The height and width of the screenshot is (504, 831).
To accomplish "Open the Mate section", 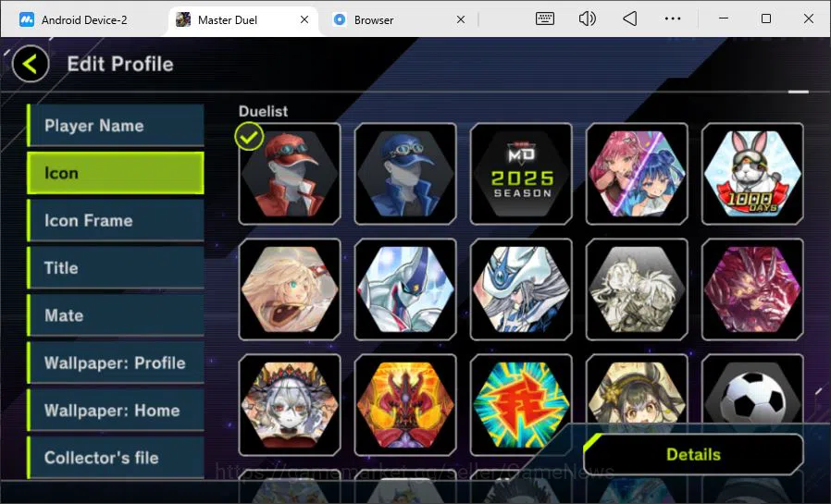I will pos(116,315).
